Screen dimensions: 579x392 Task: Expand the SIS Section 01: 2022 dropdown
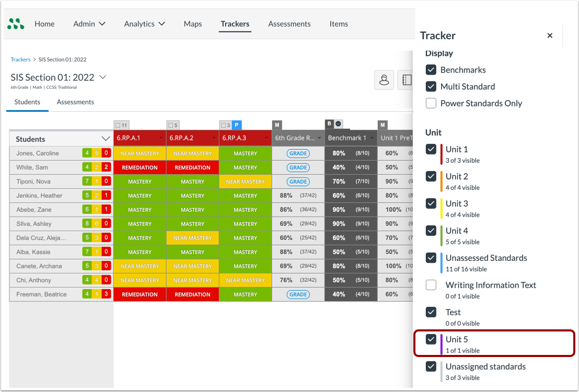(x=103, y=77)
